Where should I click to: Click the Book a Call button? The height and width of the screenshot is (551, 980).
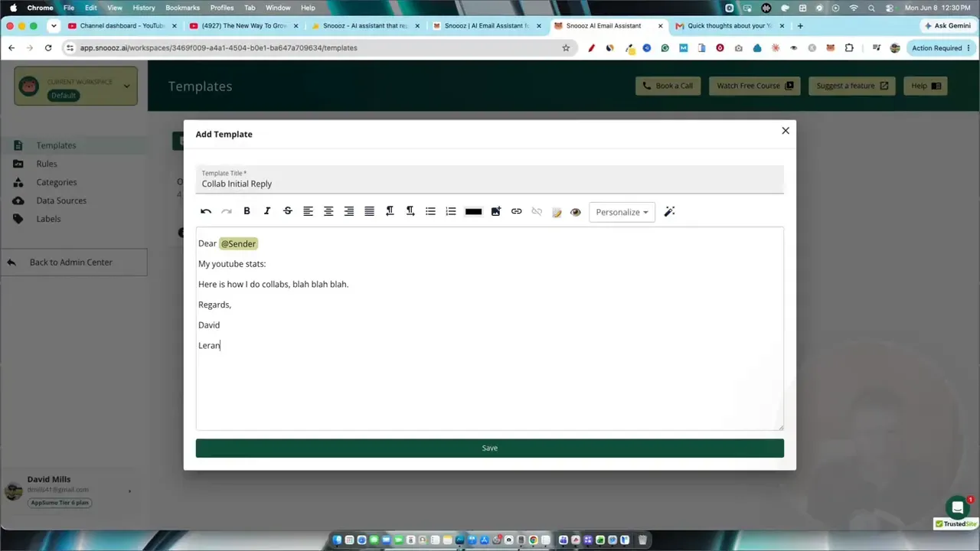click(668, 86)
